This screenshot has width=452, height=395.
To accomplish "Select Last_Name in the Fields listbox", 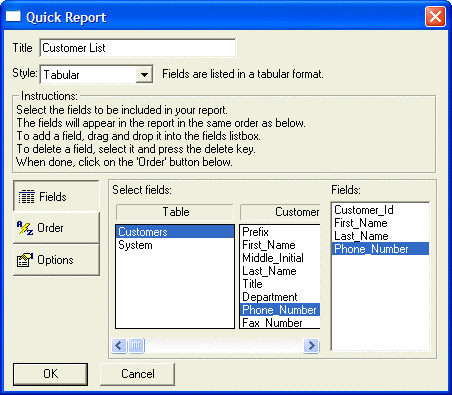I will click(380, 236).
